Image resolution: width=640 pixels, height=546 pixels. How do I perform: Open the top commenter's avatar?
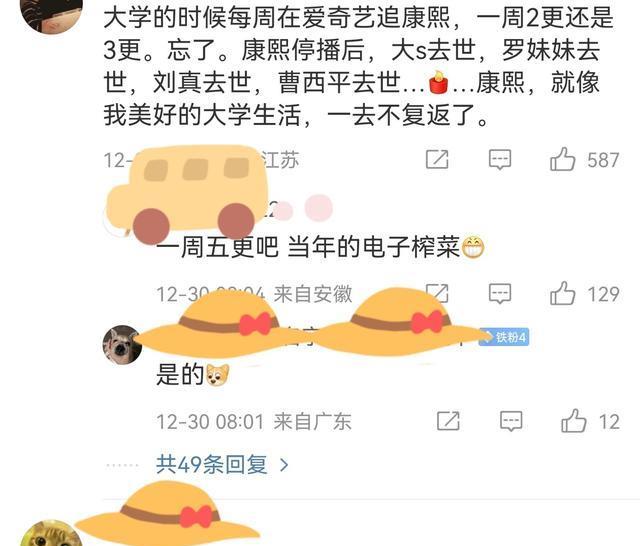[51, 12]
